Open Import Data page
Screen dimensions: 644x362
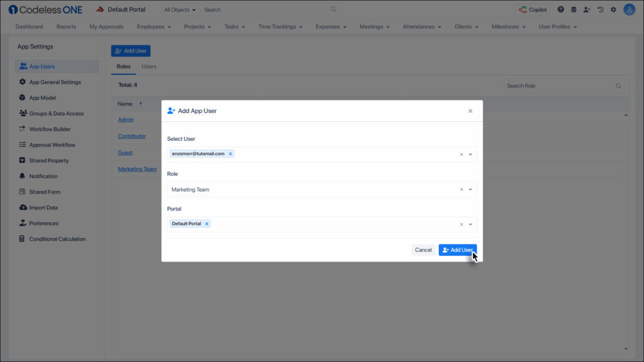pyautogui.click(x=57, y=207)
